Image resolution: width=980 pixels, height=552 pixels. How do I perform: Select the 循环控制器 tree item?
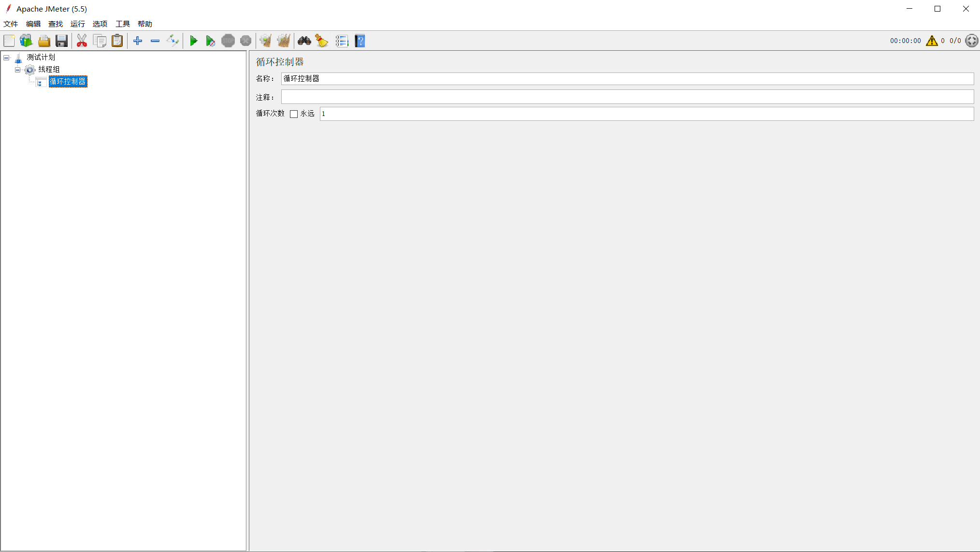(68, 82)
